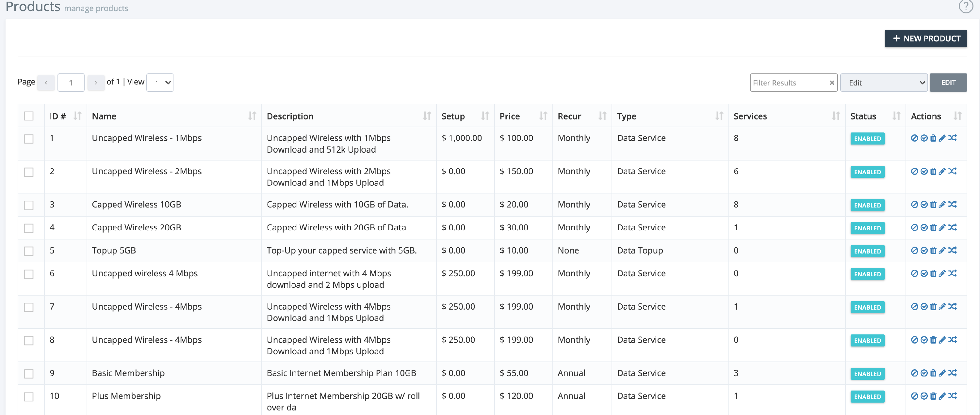Screen dimensions: 980x415
Task: Edit Basic Membership using the pencil icon
Action: 942,373
